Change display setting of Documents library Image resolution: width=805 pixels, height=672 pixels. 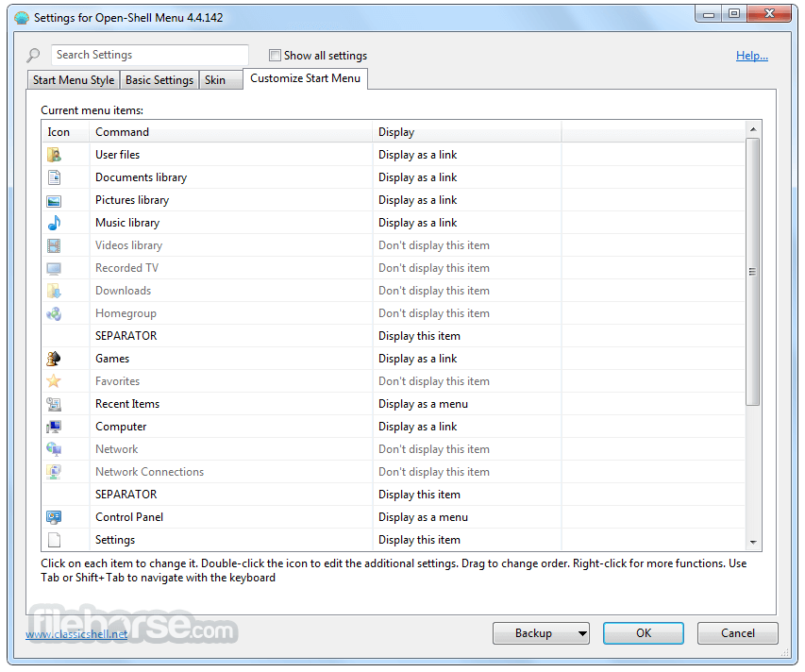click(417, 177)
